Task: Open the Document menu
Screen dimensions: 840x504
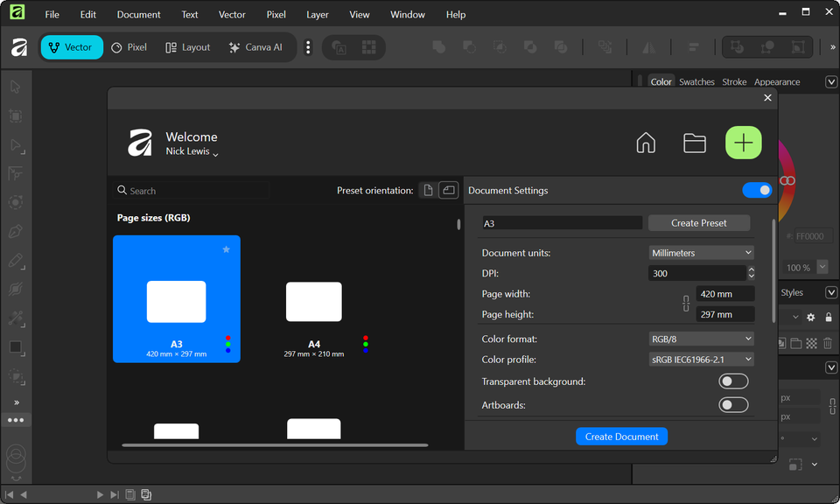Action: (x=139, y=15)
